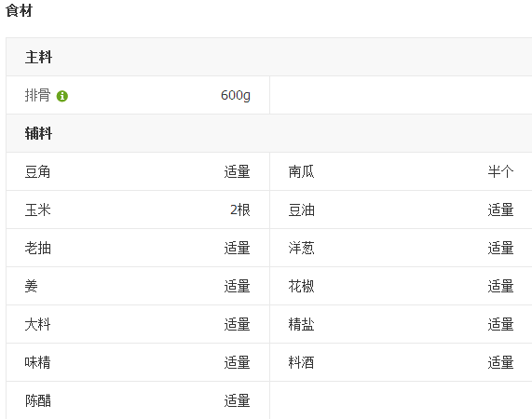Open the 老抽 ingredient link
The width and height of the screenshot is (532, 419).
[x=37, y=248]
